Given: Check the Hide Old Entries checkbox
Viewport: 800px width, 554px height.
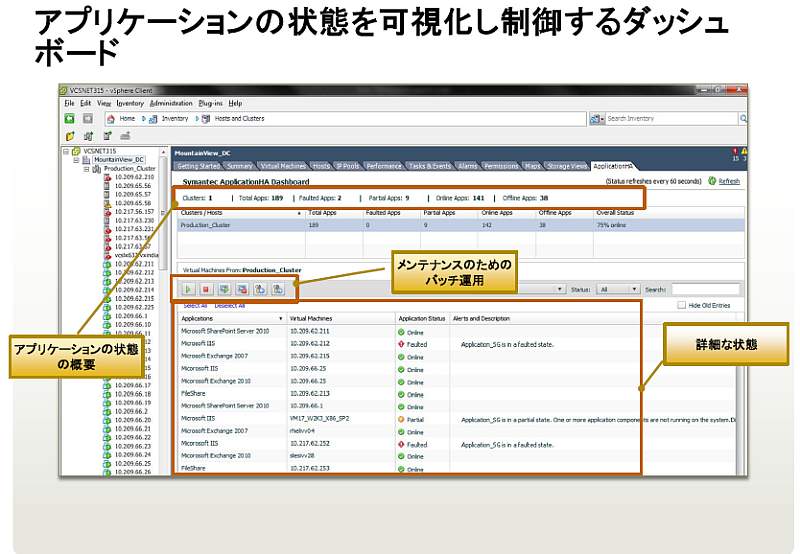Looking at the screenshot, I should pos(681,305).
